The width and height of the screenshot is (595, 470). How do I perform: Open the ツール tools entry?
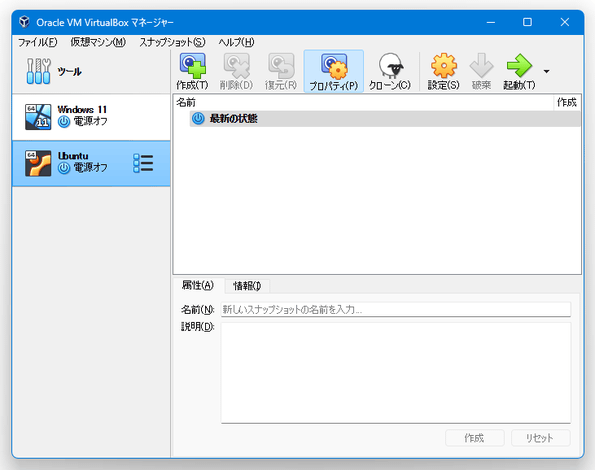[x=91, y=71]
